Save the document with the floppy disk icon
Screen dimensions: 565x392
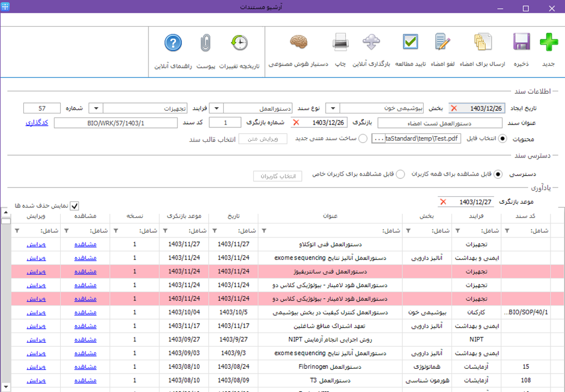(x=521, y=42)
